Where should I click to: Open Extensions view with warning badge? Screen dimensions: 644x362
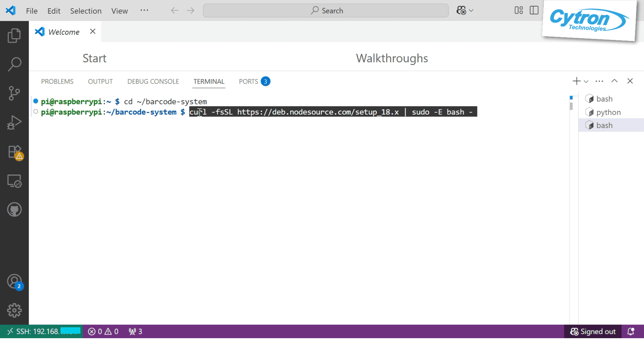15,152
